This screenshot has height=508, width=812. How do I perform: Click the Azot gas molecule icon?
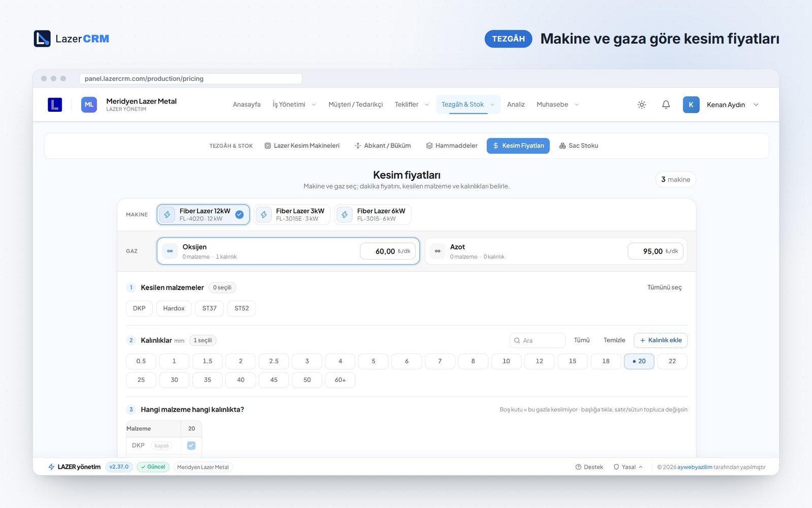point(437,251)
